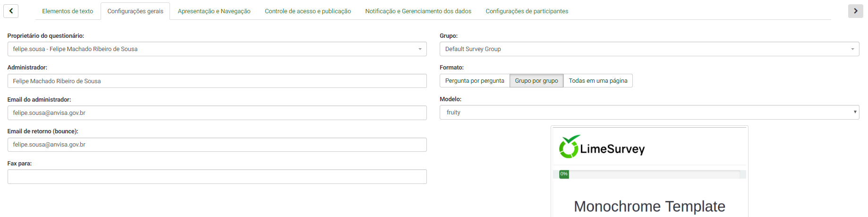Click the LimeSurvey logo in template preview
Image resolution: width=868 pixels, height=217 pixels.
click(602, 147)
